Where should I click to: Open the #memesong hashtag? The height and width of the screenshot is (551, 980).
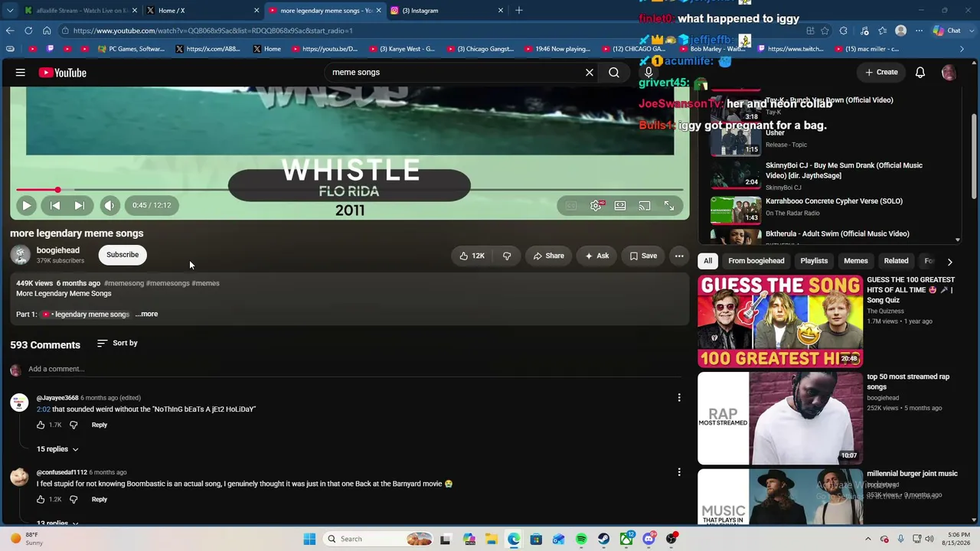point(124,283)
